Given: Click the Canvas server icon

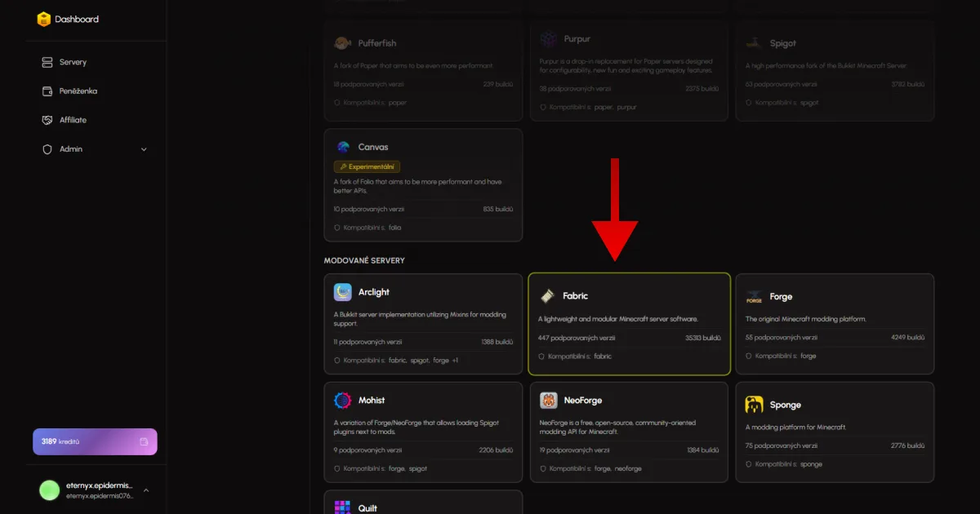Looking at the screenshot, I should coord(343,147).
